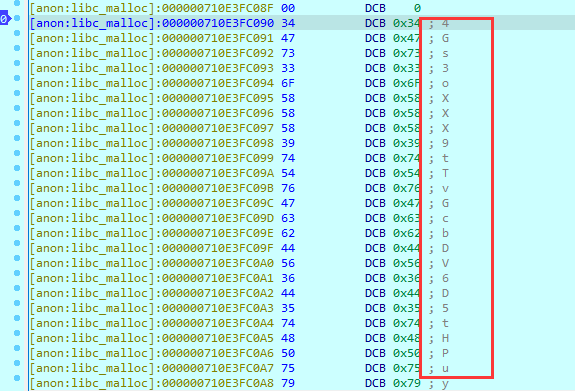575x391 pixels.
Task: Select address 000000710E3FC09E
Action: [x=218, y=233]
